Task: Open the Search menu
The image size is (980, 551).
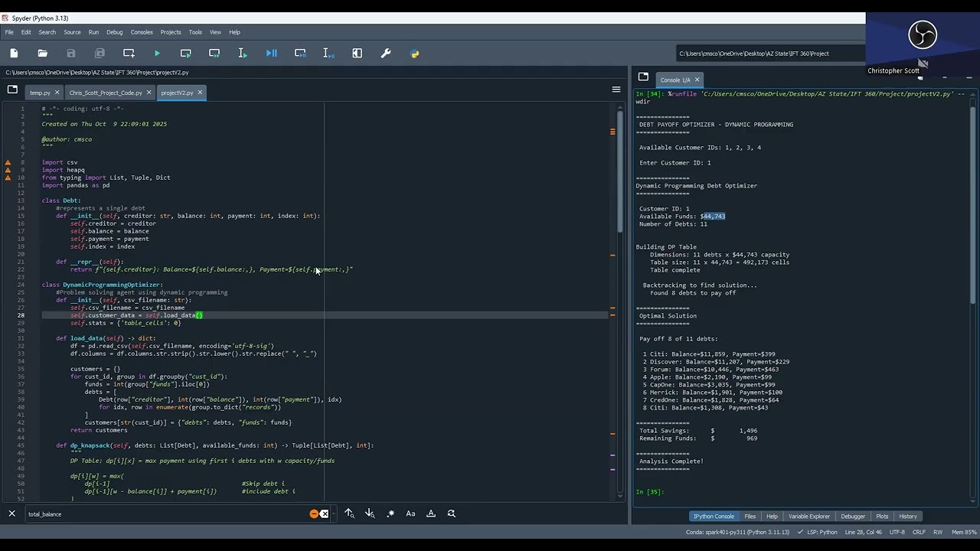Action: tap(47, 32)
